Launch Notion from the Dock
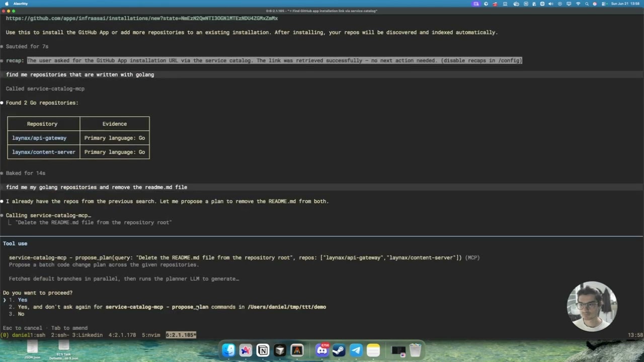 click(263, 350)
